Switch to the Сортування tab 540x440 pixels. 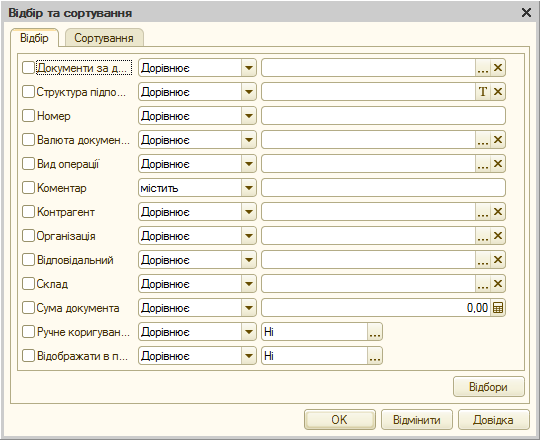pos(104,38)
